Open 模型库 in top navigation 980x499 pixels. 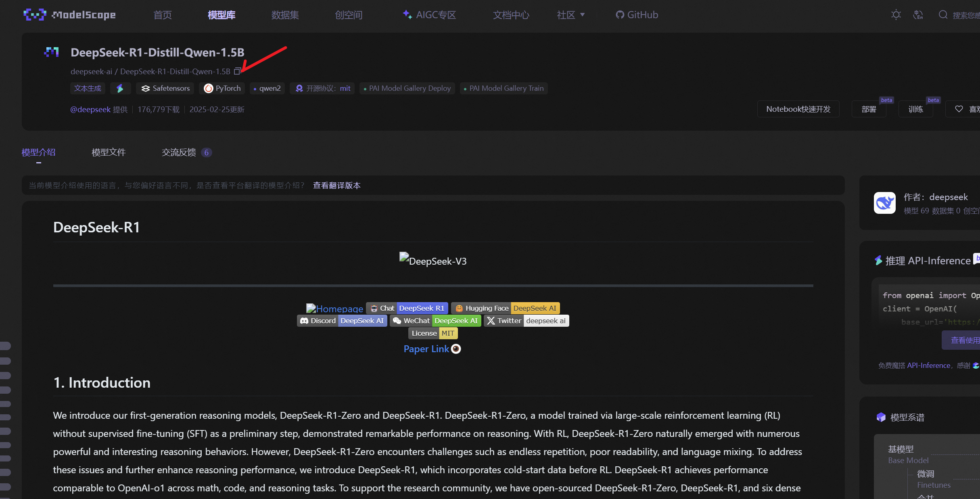[221, 15]
